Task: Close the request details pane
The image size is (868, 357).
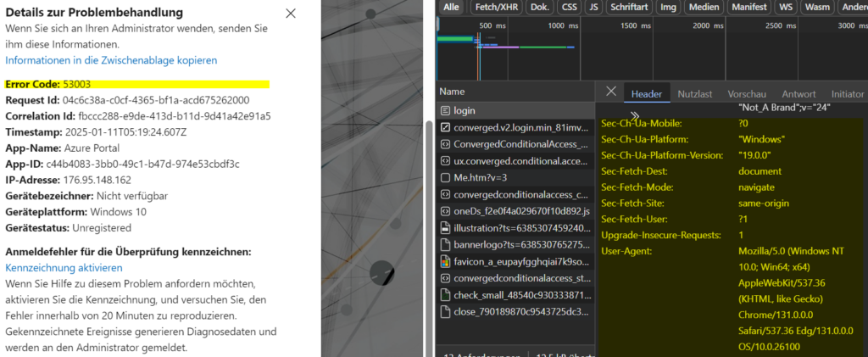Action: pyautogui.click(x=611, y=91)
